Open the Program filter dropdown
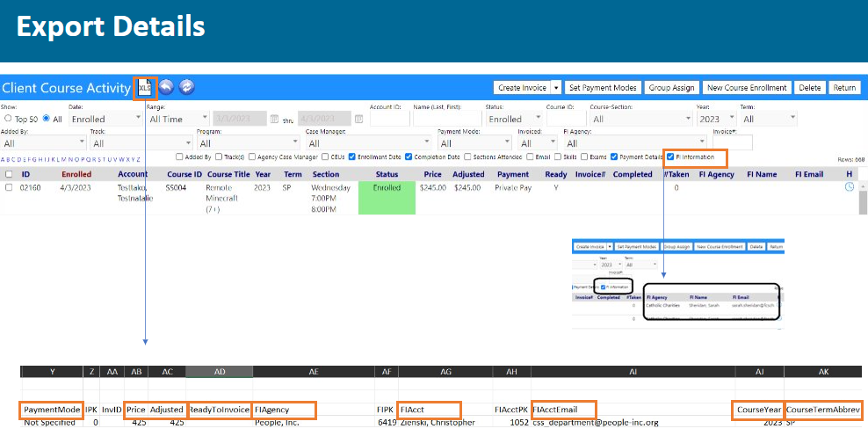This screenshot has height=436, width=868. pyautogui.click(x=248, y=143)
